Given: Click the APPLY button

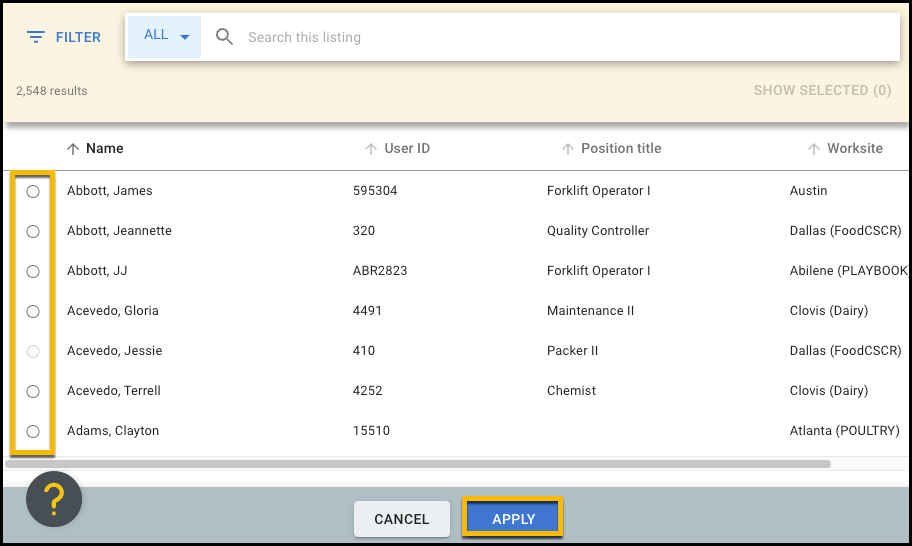Looking at the screenshot, I should click(x=513, y=519).
